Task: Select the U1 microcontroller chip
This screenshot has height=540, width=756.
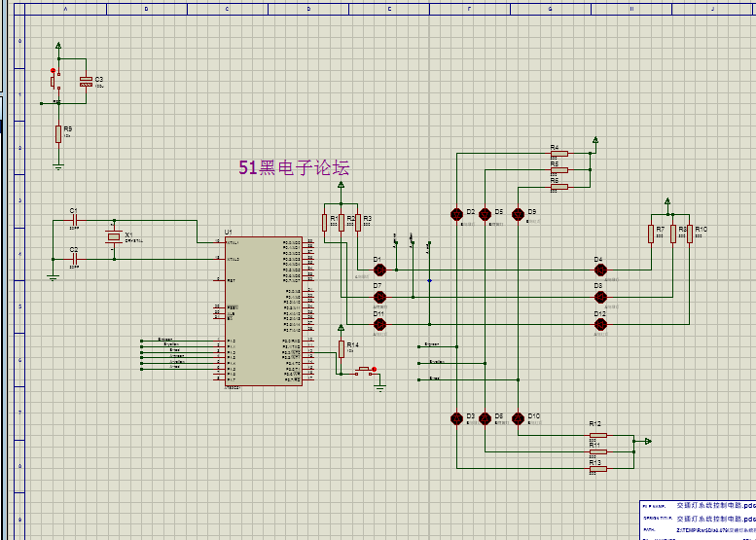Action: coord(264,311)
